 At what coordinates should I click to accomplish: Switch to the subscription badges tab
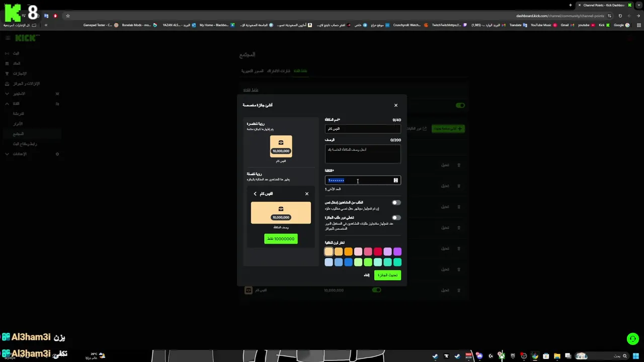coord(278,71)
